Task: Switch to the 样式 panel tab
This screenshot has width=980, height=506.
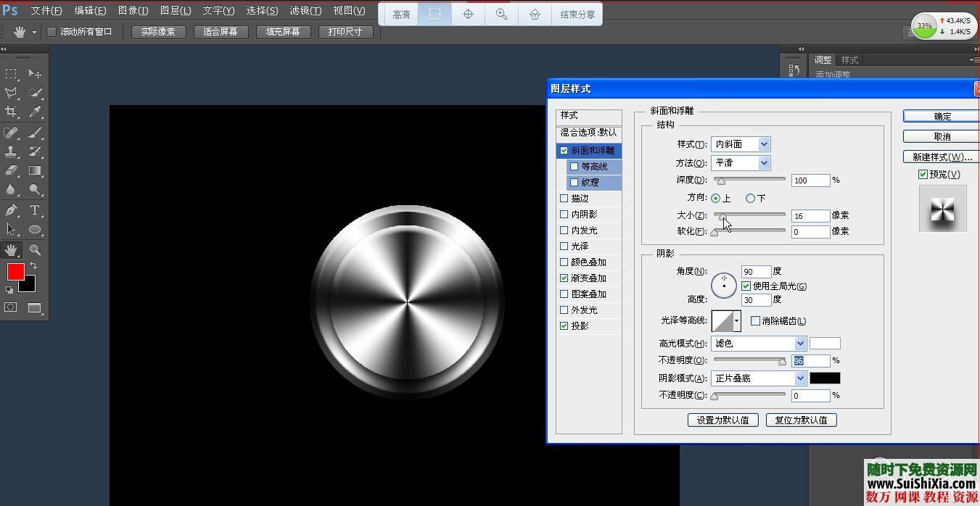Action: [x=850, y=59]
